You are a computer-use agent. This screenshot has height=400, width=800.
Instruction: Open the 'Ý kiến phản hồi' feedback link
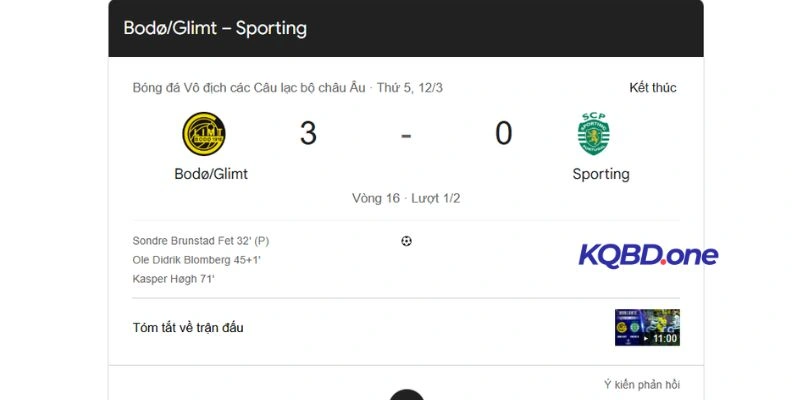(x=642, y=385)
